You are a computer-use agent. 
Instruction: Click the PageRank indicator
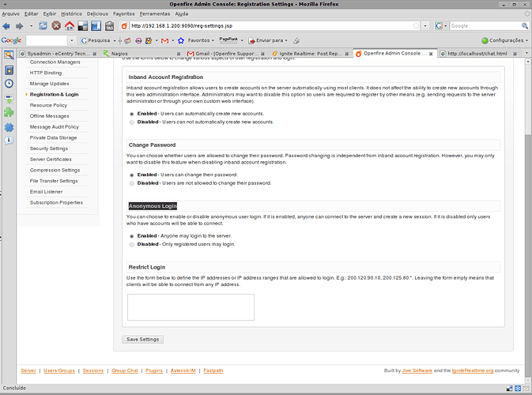pyautogui.click(x=228, y=40)
